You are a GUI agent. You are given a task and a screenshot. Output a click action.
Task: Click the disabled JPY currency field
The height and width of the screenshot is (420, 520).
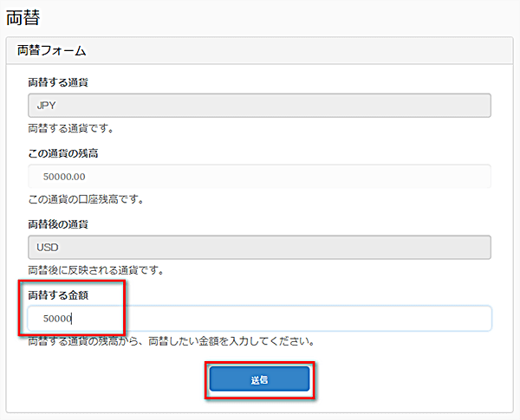point(259,106)
